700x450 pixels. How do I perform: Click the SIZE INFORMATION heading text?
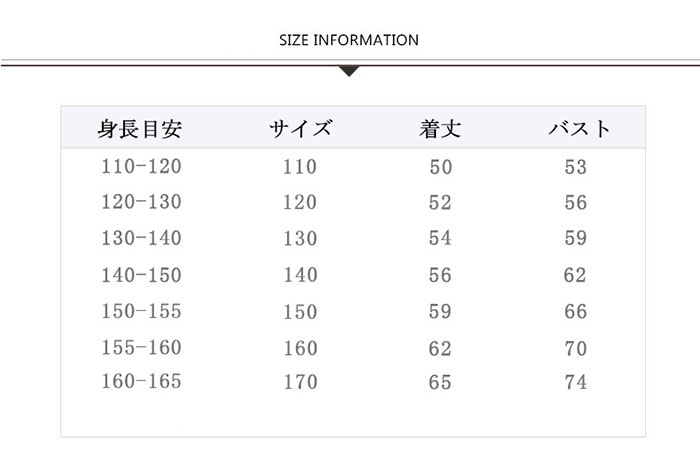349,41
